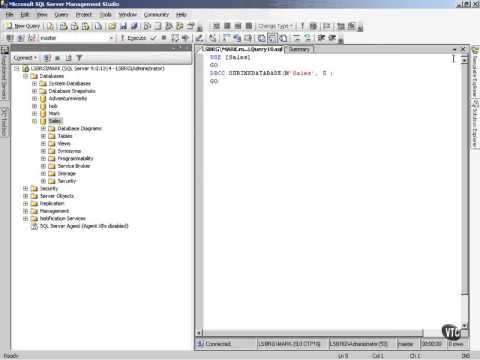Analyze query in Database Engine Tuning Advisor
The image size is (480, 360).
(x=186, y=38)
